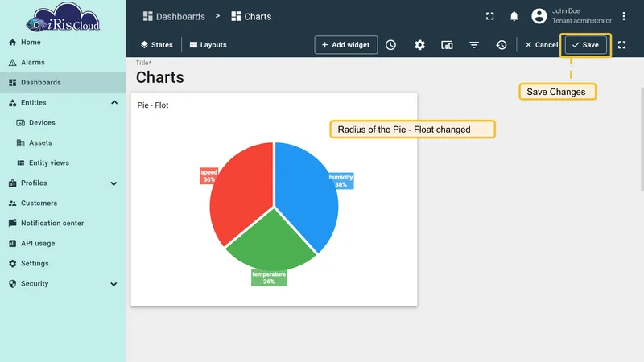Screen dimensions: 644x362
Task: Toggle fullscreen from the top bar
Action: click(x=490, y=16)
